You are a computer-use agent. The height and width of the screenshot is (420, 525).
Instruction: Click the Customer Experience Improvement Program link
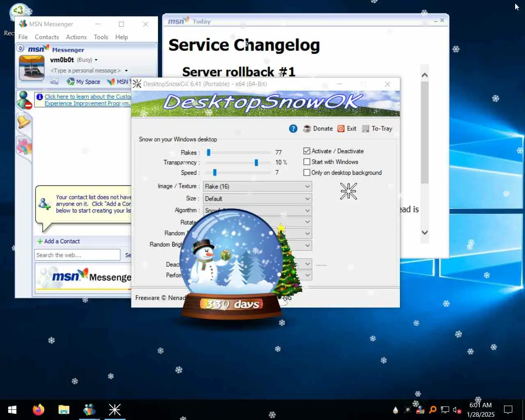point(87,100)
